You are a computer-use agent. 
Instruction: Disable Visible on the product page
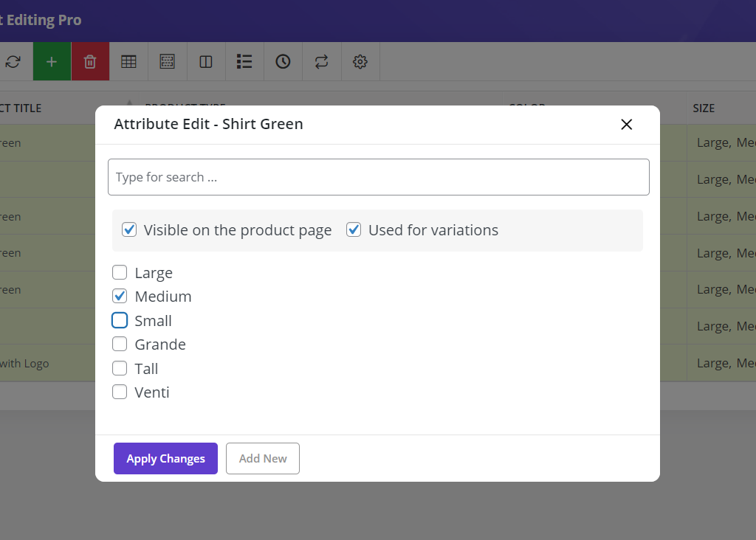(129, 230)
